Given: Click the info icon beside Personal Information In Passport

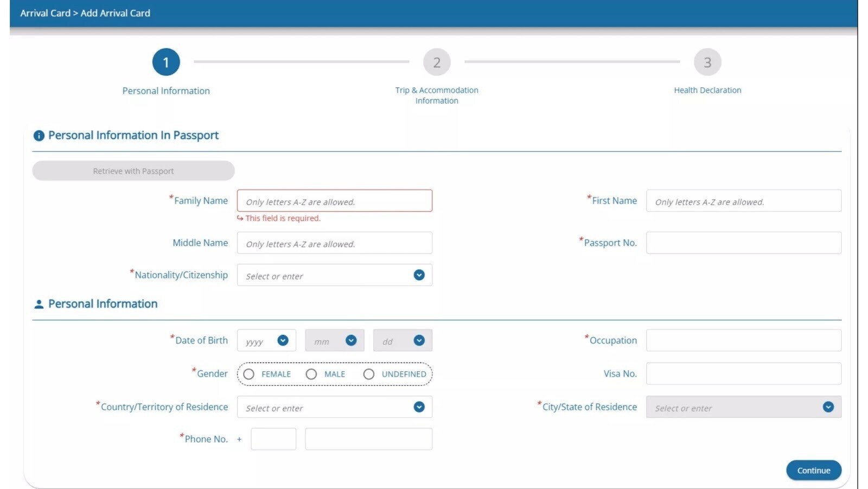Looking at the screenshot, I should click(x=39, y=136).
